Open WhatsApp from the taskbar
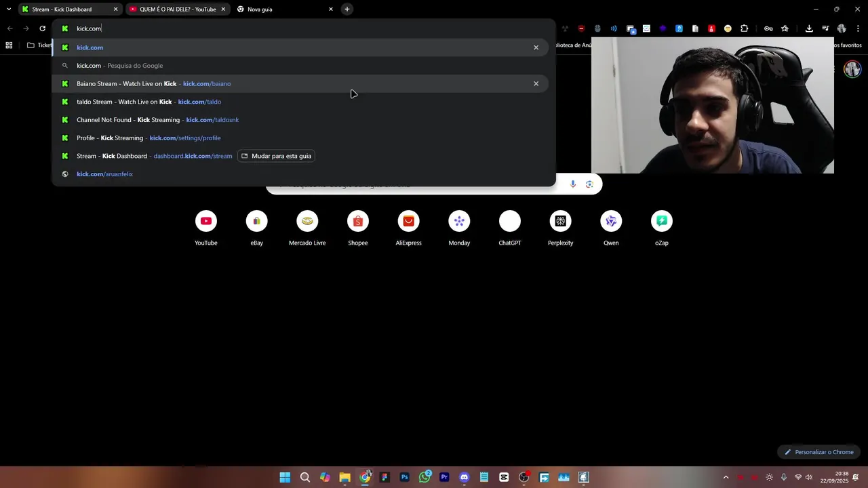 425,477
